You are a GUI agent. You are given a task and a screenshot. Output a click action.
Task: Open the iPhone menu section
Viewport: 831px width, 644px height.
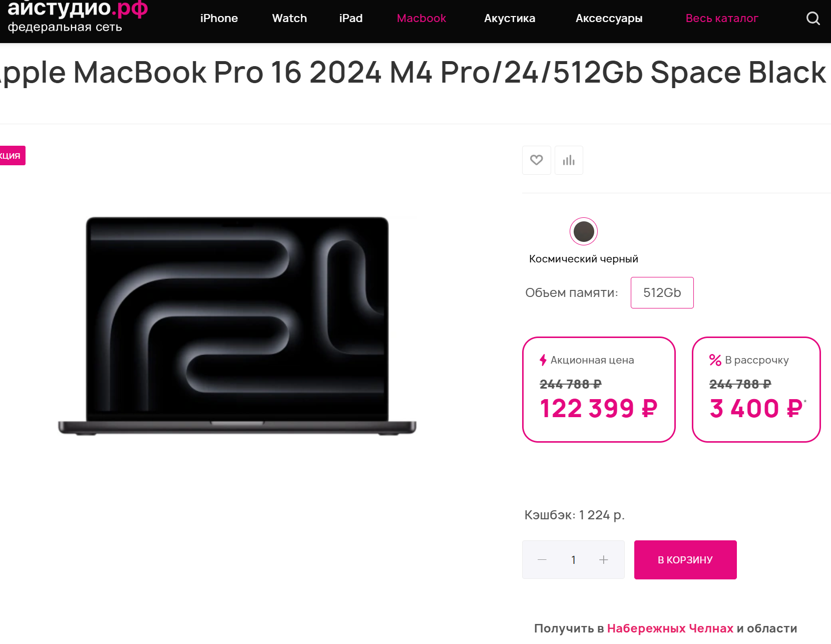(x=219, y=19)
